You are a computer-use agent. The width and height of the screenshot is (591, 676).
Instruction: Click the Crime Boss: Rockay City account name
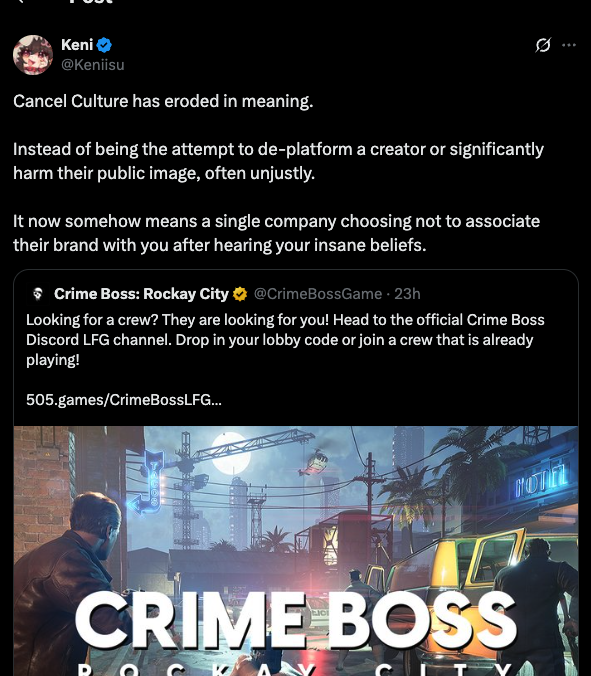141,294
